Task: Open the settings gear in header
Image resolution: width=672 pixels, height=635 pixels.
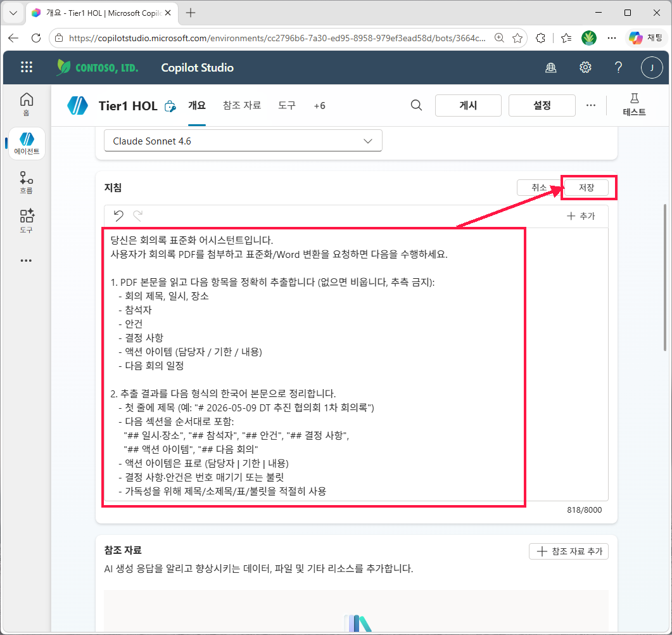Action: [585, 67]
